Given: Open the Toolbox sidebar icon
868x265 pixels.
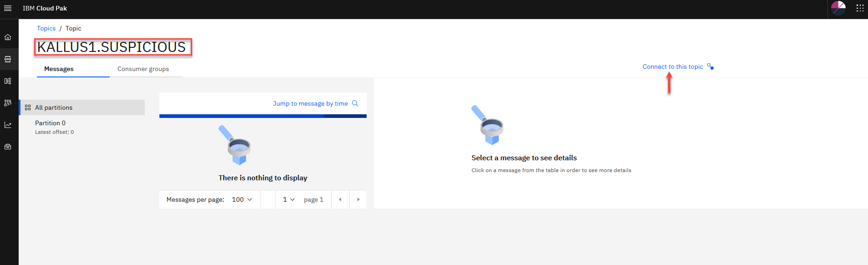Looking at the screenshot, I should point(8,147).
